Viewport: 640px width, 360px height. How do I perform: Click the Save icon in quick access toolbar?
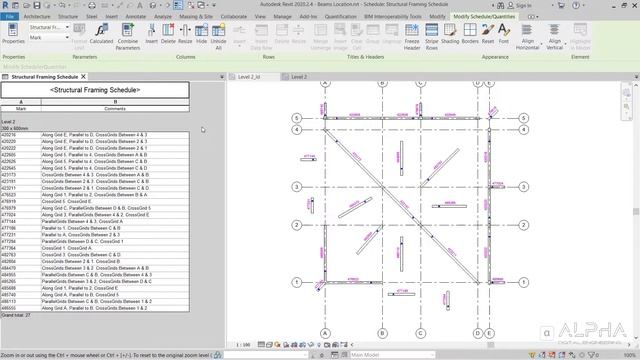[x=37, y=5]
